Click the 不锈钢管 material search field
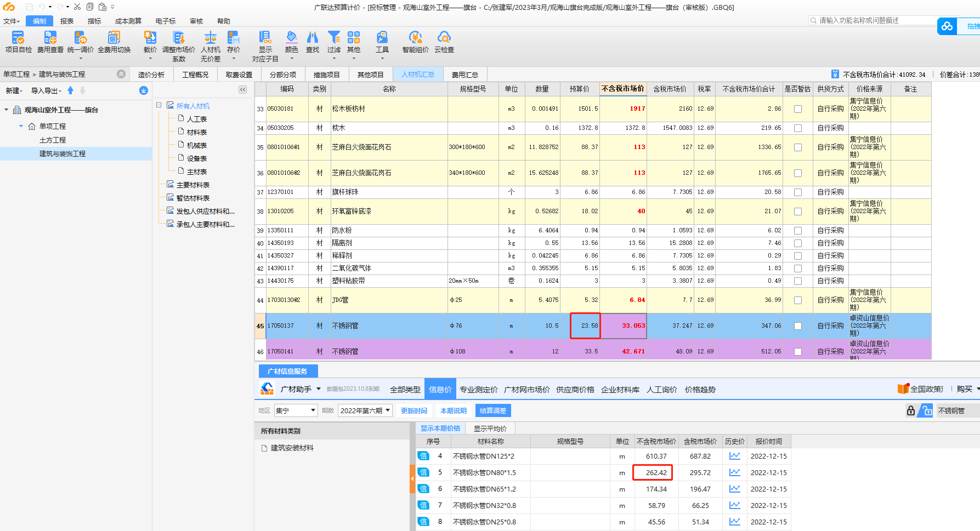 point(957,410)
